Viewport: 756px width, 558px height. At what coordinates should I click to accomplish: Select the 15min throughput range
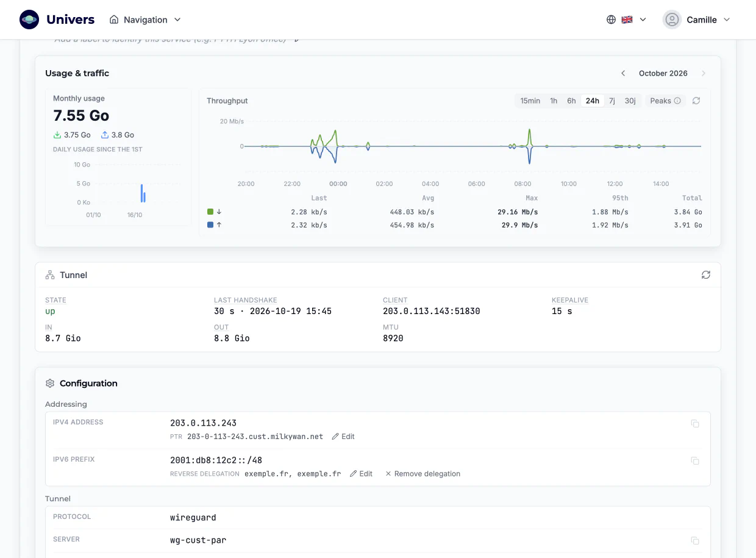coord(530,101)
